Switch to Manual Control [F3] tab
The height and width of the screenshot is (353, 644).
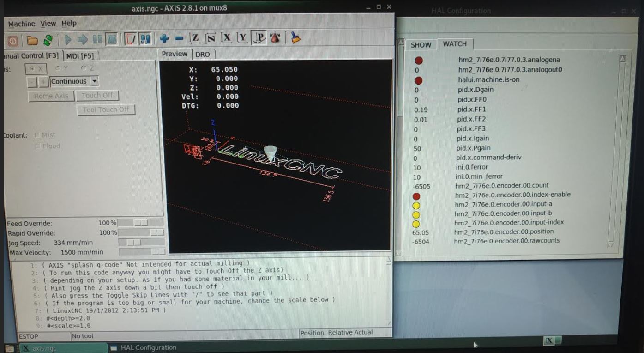31,56
